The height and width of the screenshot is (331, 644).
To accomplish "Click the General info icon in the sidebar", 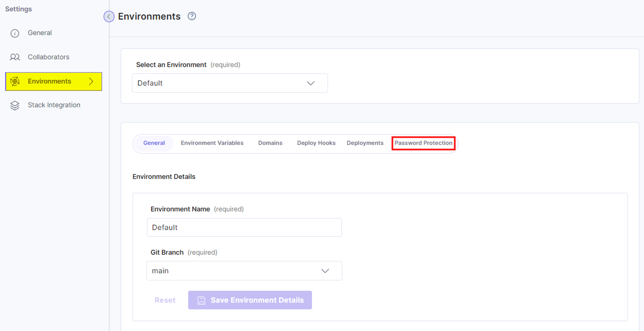I will point(15,33).
